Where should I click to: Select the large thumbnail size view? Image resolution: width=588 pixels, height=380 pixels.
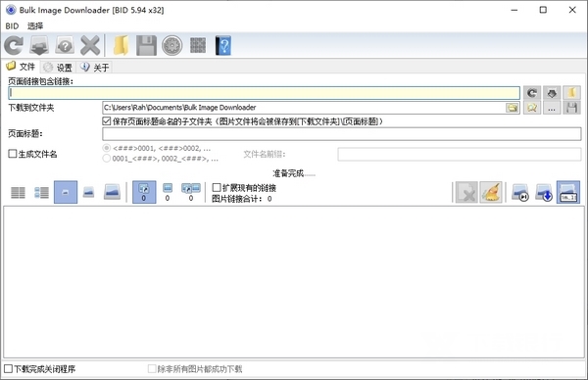[x=112, y=192]
